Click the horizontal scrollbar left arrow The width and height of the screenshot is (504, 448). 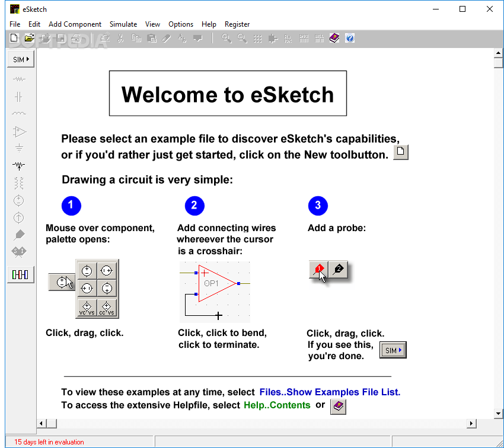tap(41, 423)
